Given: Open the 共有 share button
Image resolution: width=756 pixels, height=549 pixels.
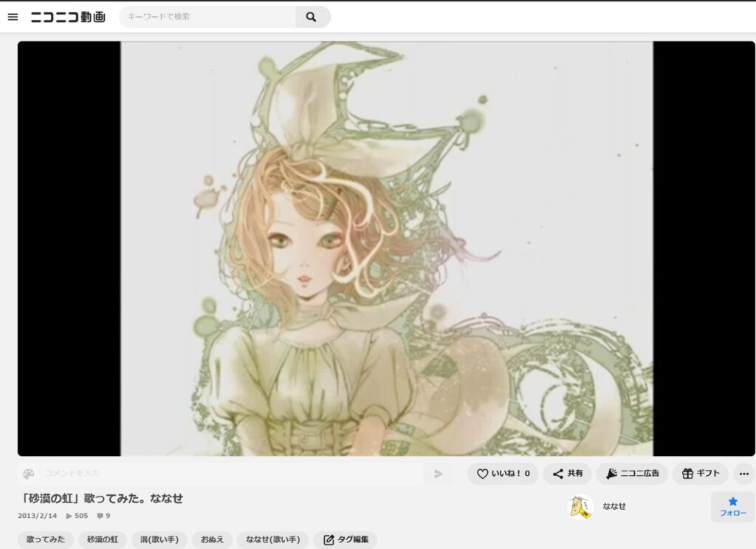Looking at the screenshot, I should click(567, 474).
